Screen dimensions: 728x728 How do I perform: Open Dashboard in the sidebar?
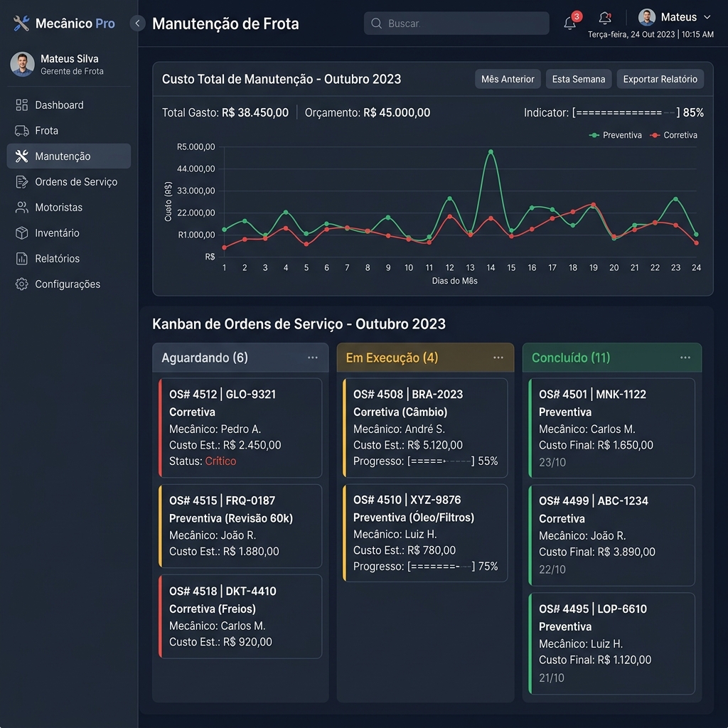(69, 105)
